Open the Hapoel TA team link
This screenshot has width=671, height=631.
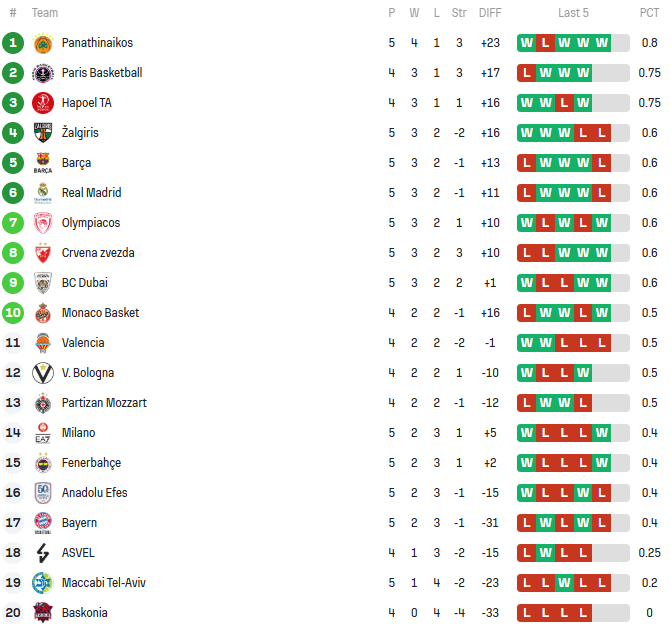pyautogui.click(x=86, y=103)
